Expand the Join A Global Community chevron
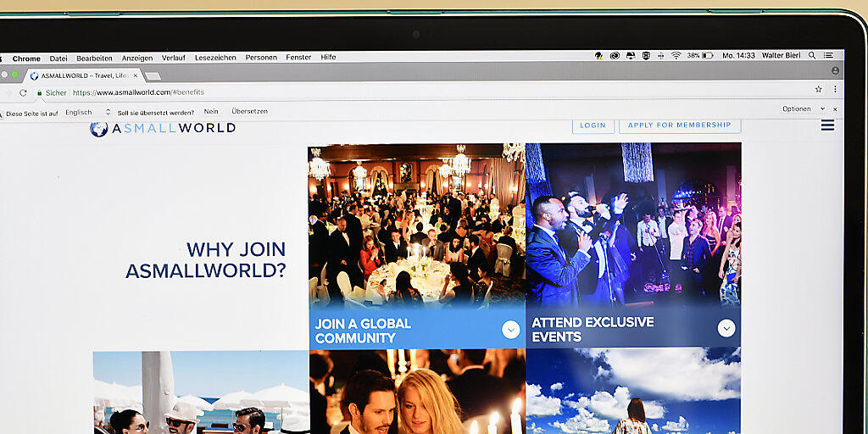This screenshot has height=434, width=868. [x=510, y=330]
